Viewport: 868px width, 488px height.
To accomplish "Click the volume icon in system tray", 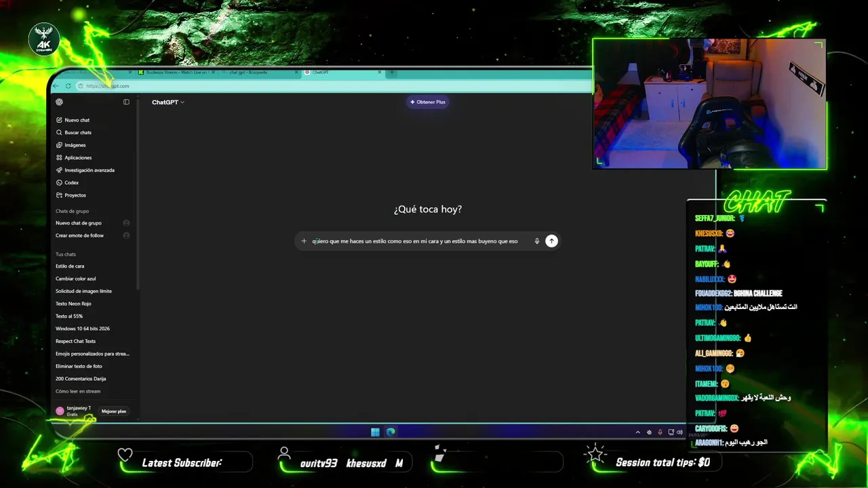I will 679,432.
